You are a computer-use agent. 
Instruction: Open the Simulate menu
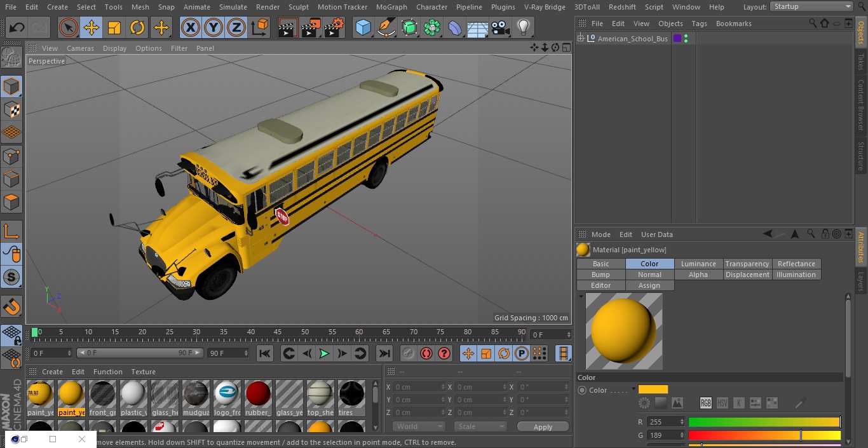pos(233,6)
